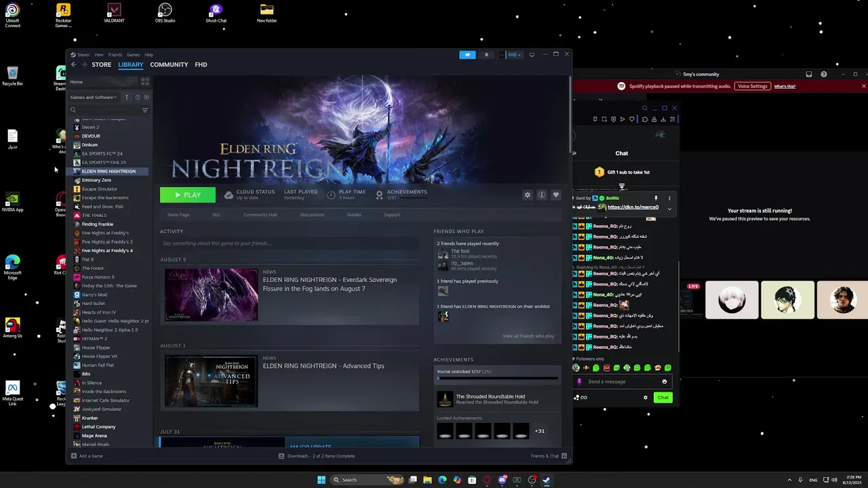
Task: Click the search icon in chat browser window
Action: 645,108
